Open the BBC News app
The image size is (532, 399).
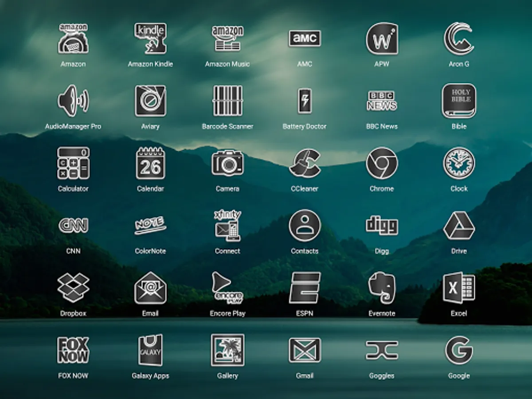coord(382,101)
